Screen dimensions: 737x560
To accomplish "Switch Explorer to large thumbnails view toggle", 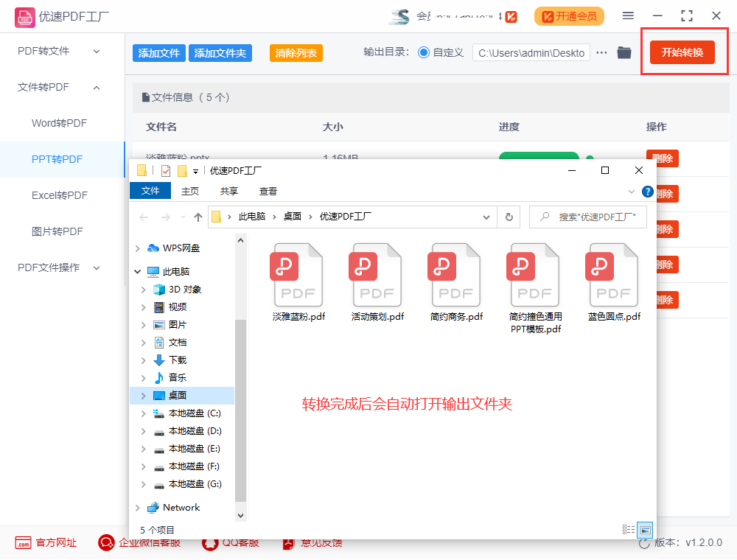I will [x=643, y=530].
